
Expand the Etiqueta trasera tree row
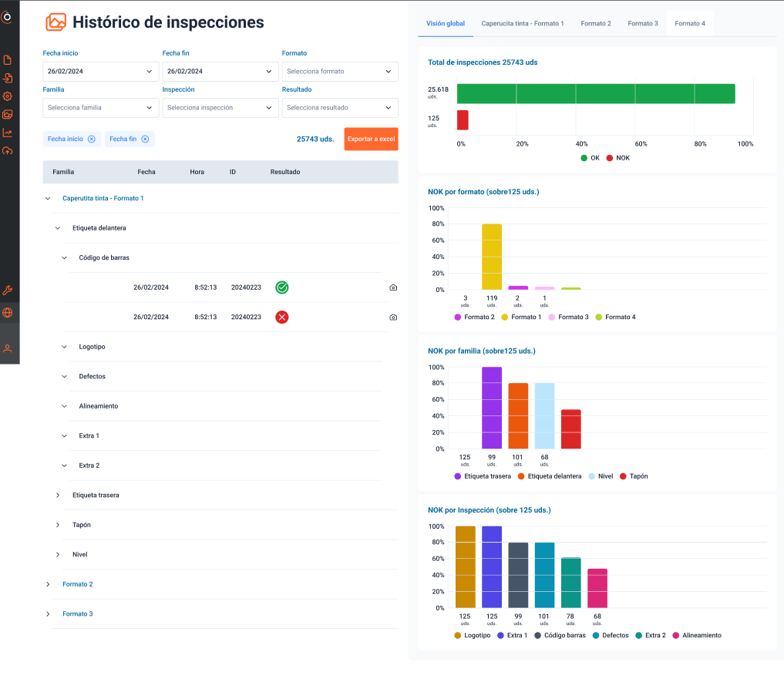pos(58,495)
